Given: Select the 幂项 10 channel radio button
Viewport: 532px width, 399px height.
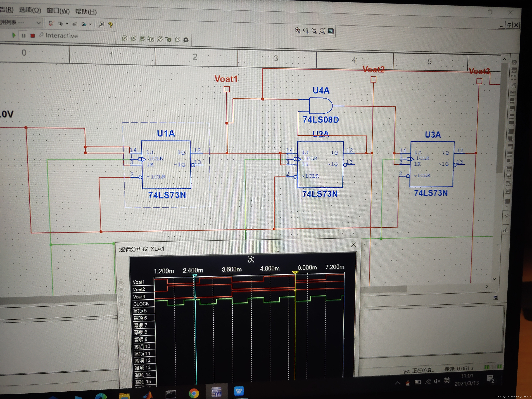Looking at the screenshot, I should tap(123, 348).
